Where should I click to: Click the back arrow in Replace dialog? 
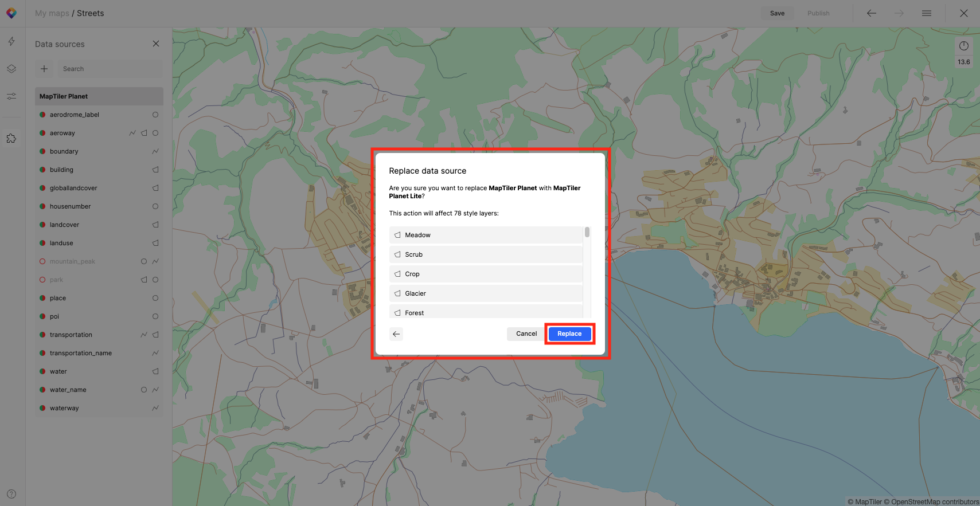coord(396,334)
